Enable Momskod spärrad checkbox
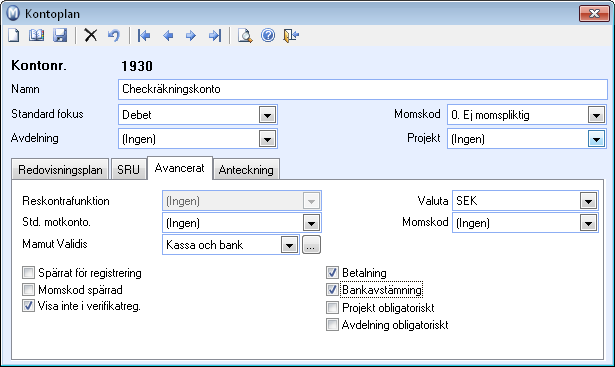Viewport: 615px width, 367px height. 28,290
